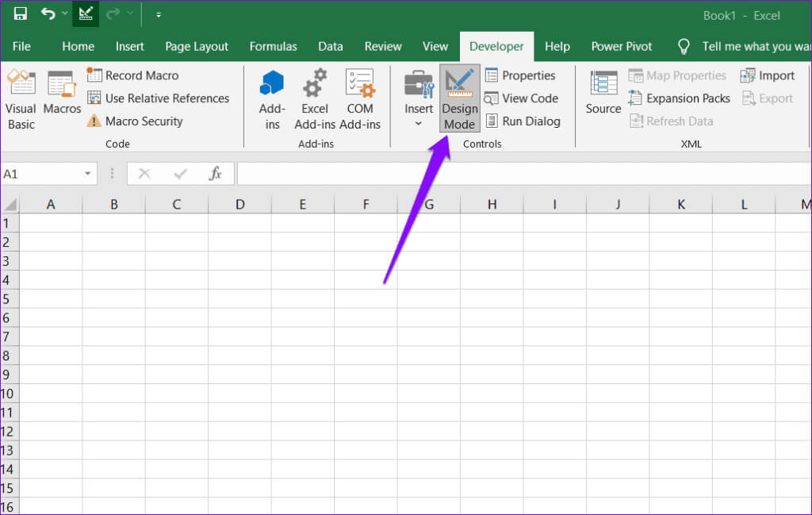Image resolution: width=812 pixels, height=515 pixels.
Task: Open the blue Add-ins store button
Action: (x=272, y=99)
